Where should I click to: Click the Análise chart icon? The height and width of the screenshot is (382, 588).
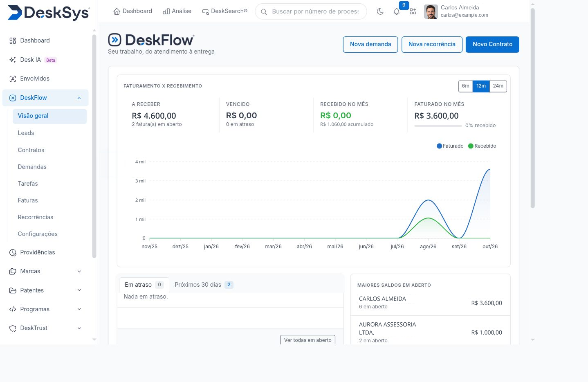[x=166, y=11]
